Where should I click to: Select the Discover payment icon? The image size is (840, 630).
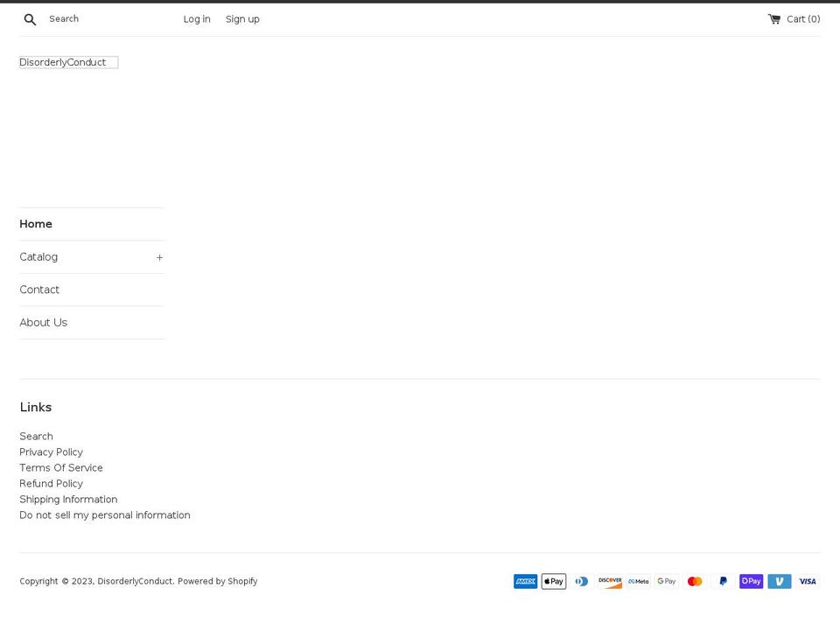(610, 581)
